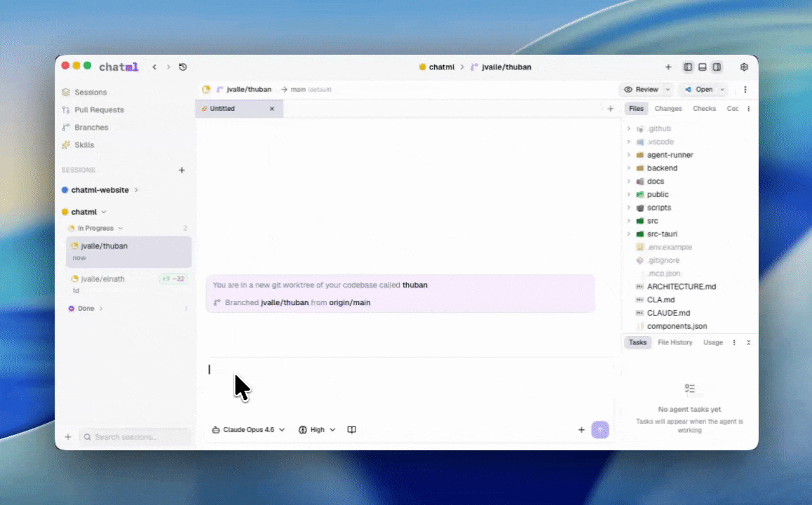Switch to the File History tab
The image size is (812, 505).
675,342
